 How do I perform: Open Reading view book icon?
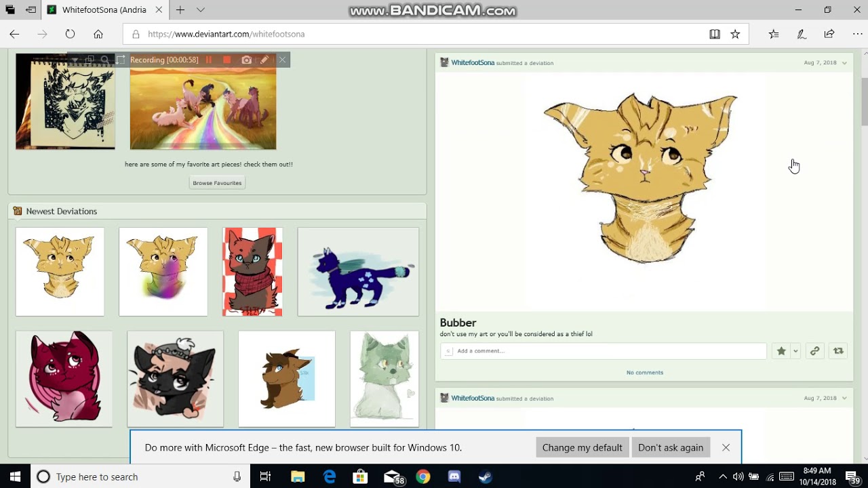click(715, 34)
